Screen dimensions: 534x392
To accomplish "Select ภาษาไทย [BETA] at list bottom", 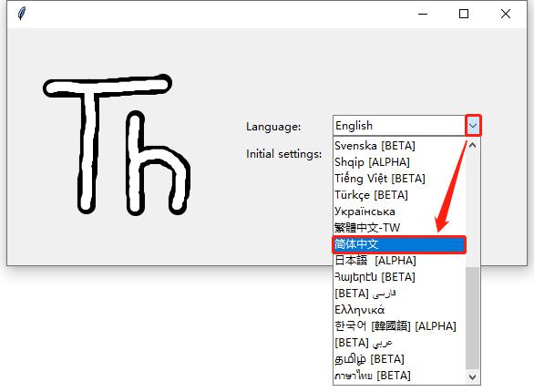I will [x=399, y=376].
